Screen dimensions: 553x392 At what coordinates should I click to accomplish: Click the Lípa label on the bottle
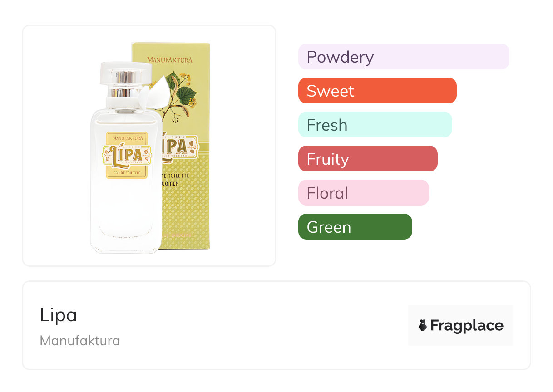point(126,153)
